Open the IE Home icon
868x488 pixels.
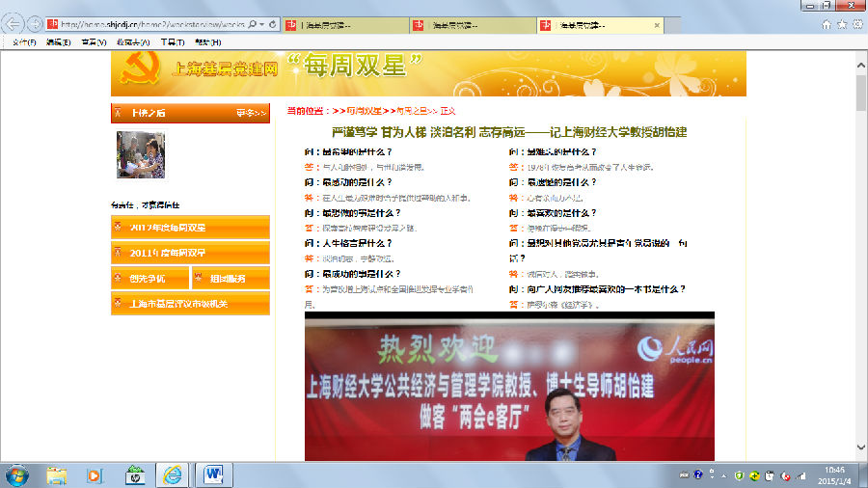[x=827, y=24]
